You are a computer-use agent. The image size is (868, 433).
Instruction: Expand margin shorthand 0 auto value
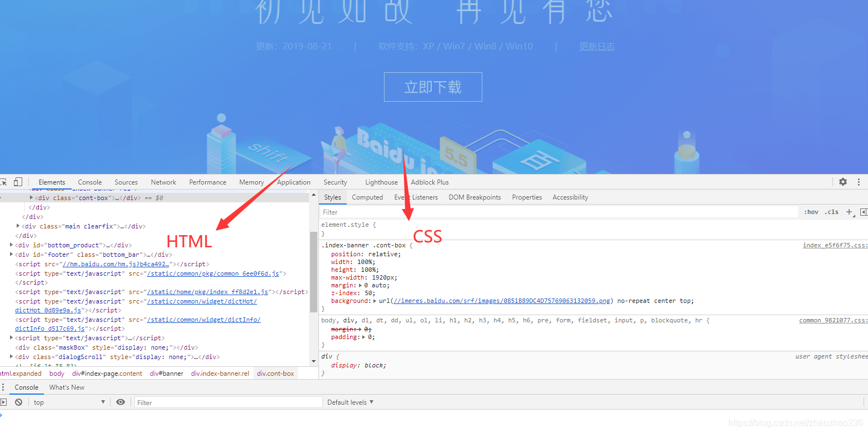pyautogui.click(x=360, y=285)
